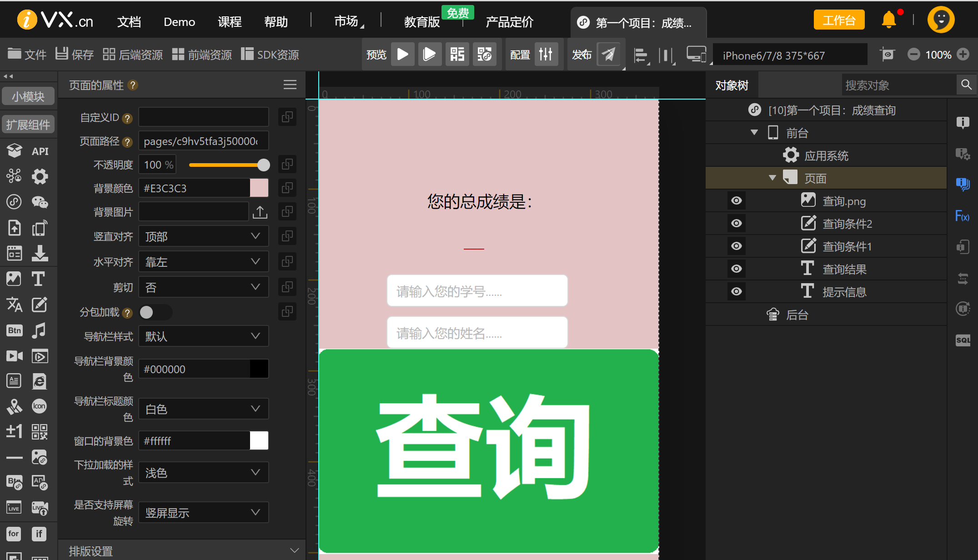
Task: Toggle visibility of 查询结果
Action: 737,269
